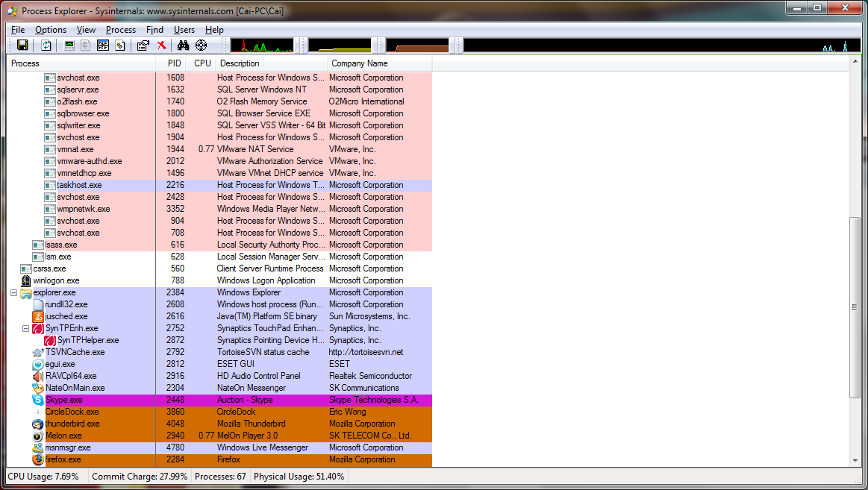
Task: Click the binoculars Find Handle icon
Action: (183, 45)
